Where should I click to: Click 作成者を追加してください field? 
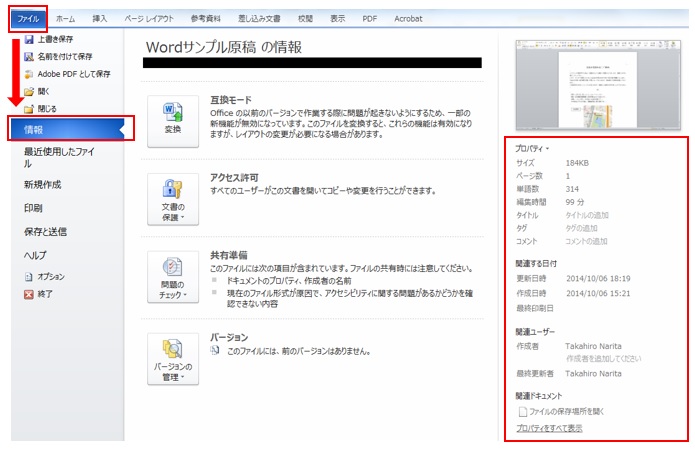tap(603, 358)
